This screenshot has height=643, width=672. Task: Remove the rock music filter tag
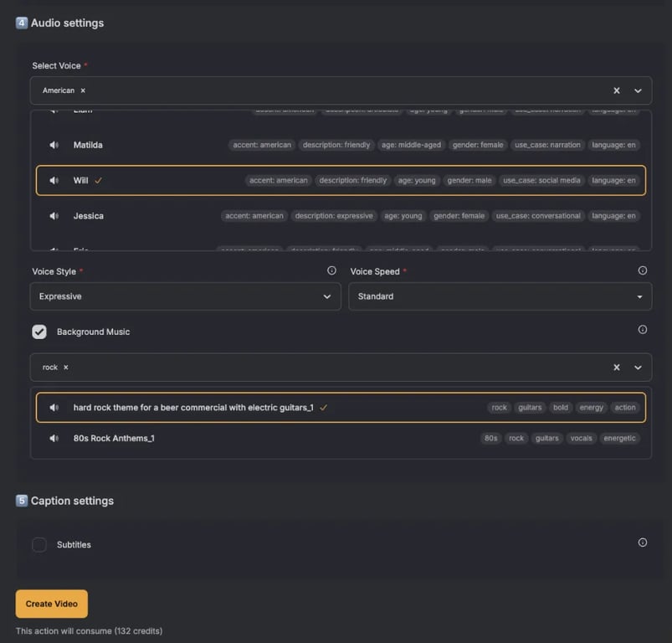tap(66, 368)
